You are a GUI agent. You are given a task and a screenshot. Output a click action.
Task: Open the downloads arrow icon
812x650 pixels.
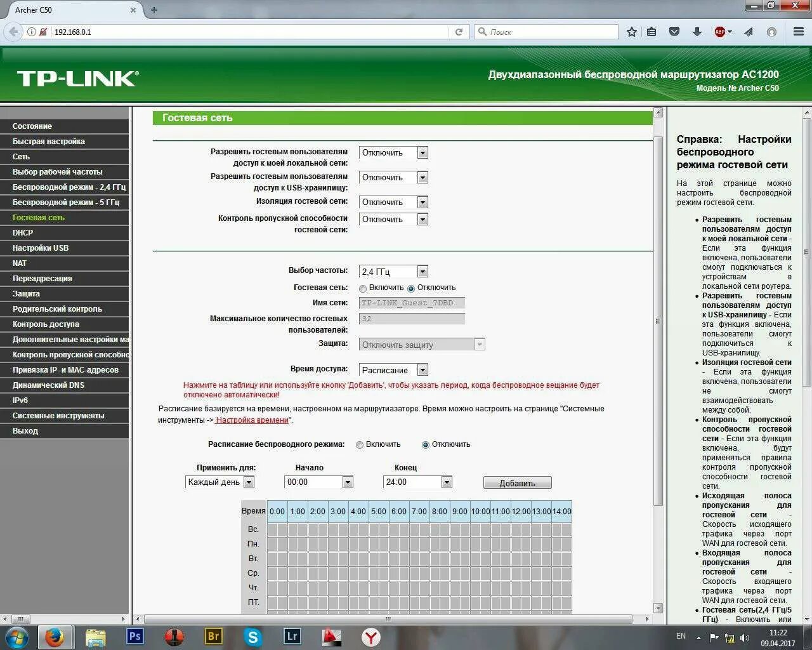(x=697, y=32)
